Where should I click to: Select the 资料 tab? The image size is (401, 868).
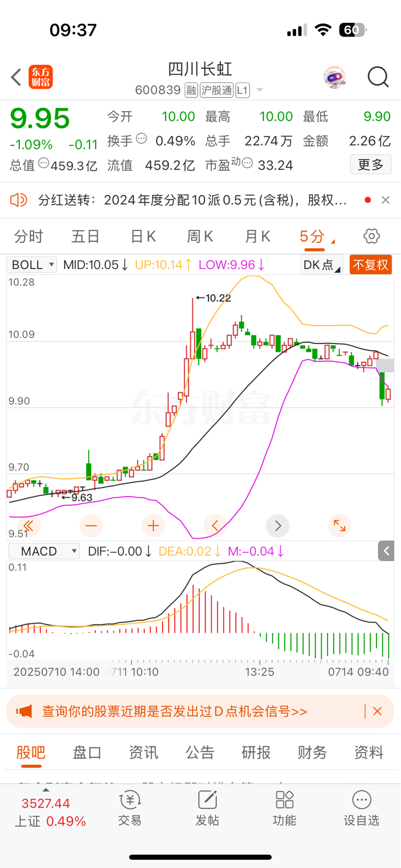[x=369, y=752]
